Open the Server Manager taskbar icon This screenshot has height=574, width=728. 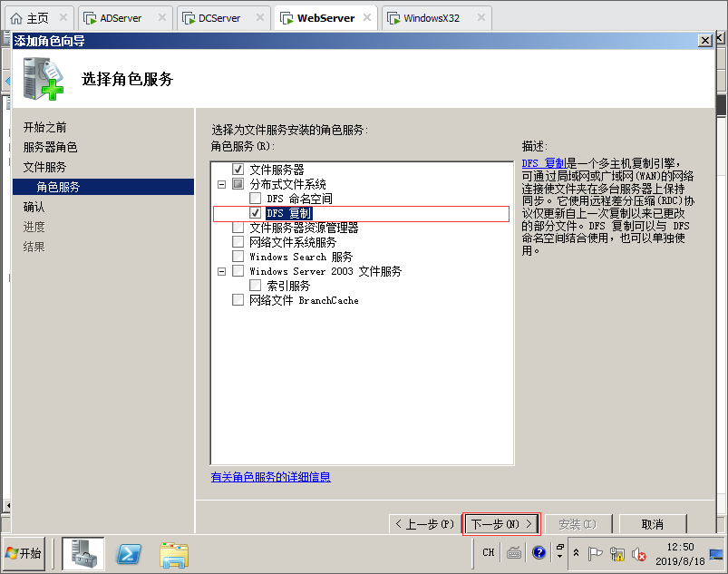point(83,553)
